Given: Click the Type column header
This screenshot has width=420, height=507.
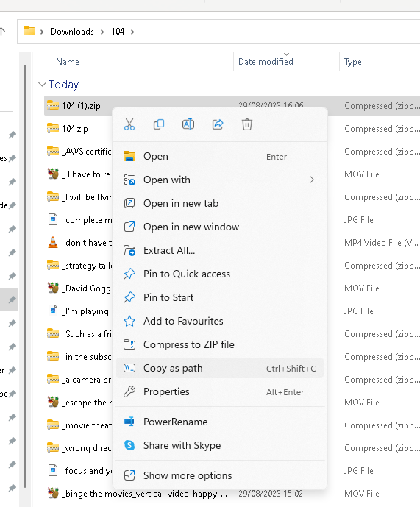Looking at the screenshot, I should [353, 62].
